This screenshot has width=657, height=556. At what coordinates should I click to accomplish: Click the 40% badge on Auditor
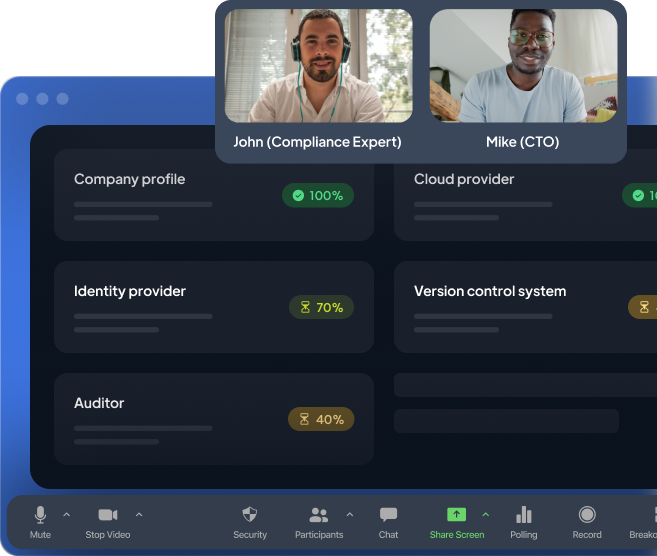tap(321, 419)
